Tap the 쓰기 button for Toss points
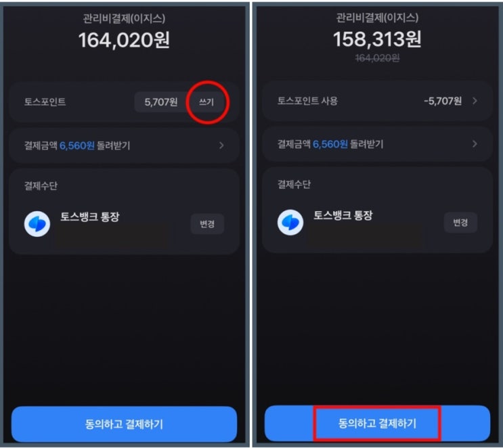This screenshot has height=448, width=503. (x=206, y=102)
